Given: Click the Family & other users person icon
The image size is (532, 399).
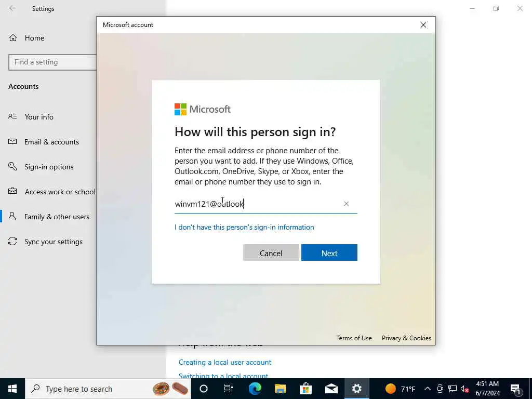Looking at the screenshot, I should [x=12, y=216].
